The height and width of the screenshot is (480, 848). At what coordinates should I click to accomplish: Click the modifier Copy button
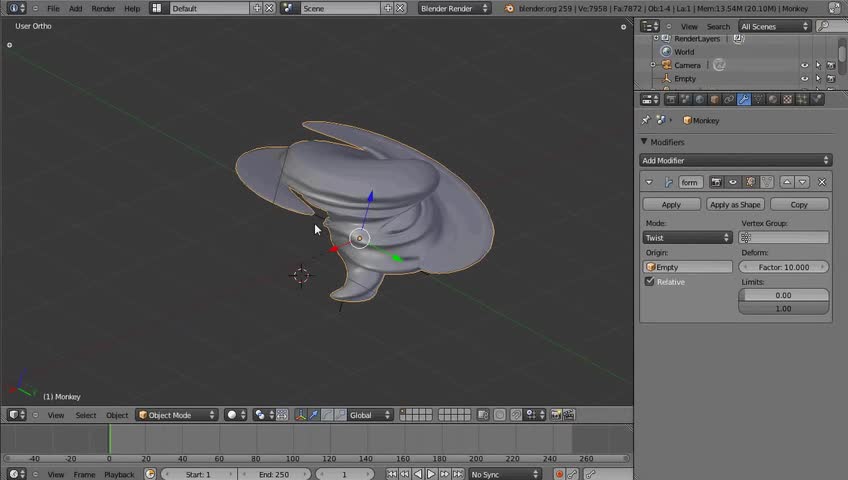[x=799, y=204]
